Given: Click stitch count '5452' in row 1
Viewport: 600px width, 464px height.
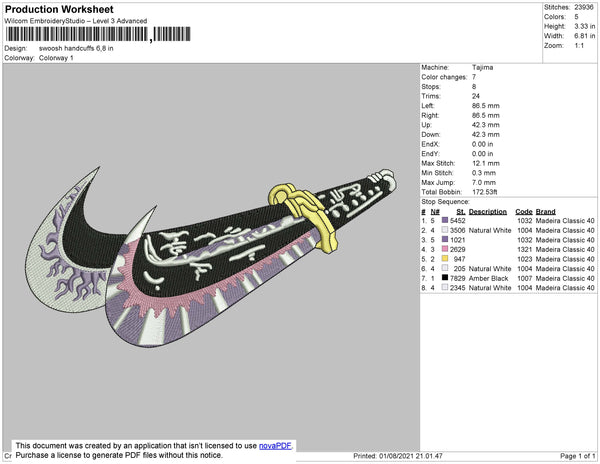Looking at the screenshot, I should click(458, 221).
